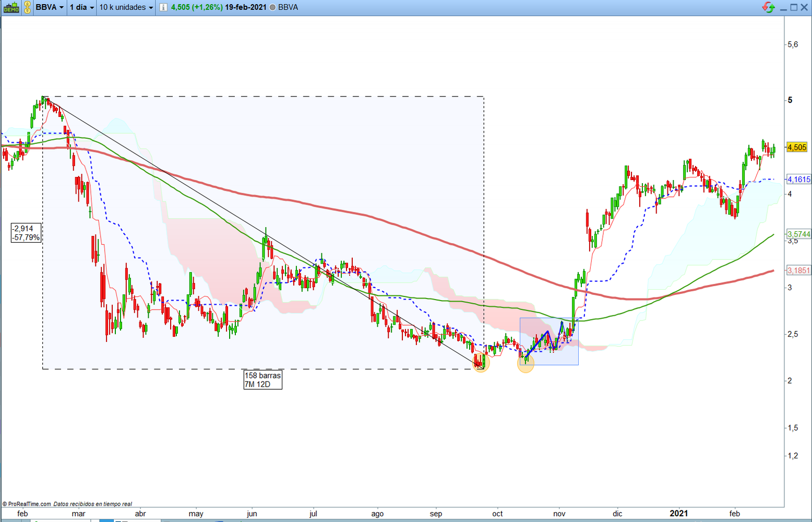Click the 'ago' month on the time axis
Screen dimensions: 812x522
[x=377, y=514]
